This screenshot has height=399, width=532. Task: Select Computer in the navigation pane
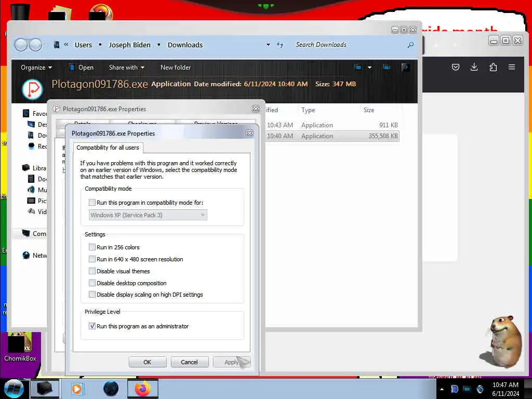click(x=34, y=233)
